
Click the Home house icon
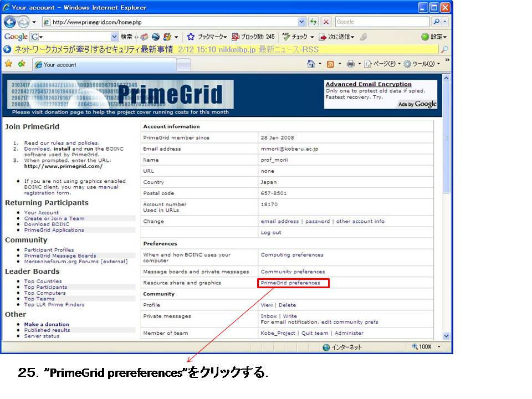coord(311,64)
